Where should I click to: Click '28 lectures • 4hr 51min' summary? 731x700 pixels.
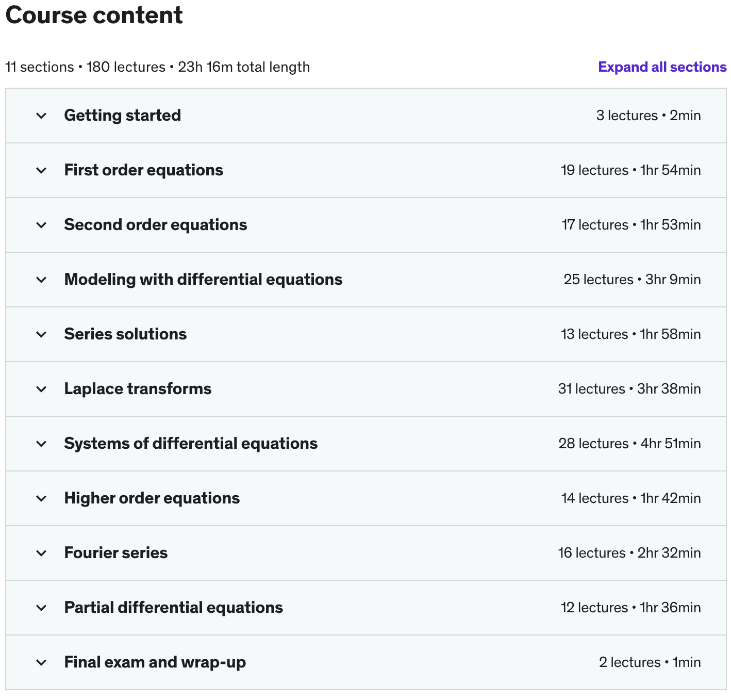(x=629, y=444)
